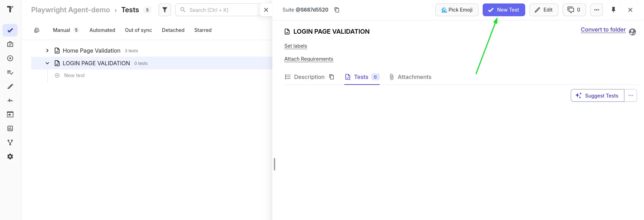Open the Runs play icon in sidebar
644x220 pixels.
coord(10,58)
